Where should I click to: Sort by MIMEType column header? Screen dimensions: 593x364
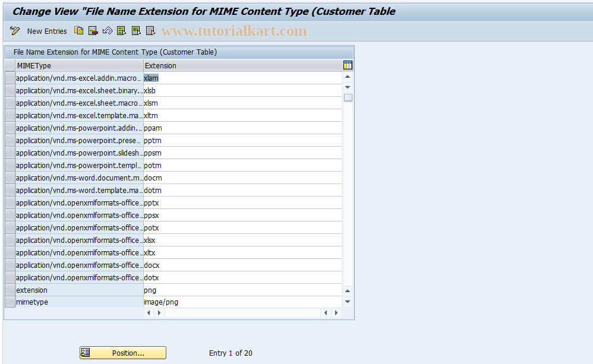[x=79, y=65]
